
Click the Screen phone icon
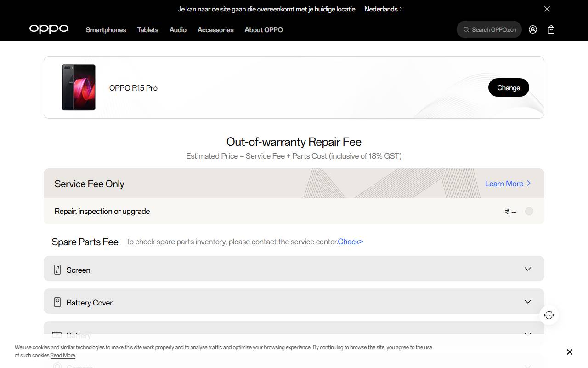(57, 269)
